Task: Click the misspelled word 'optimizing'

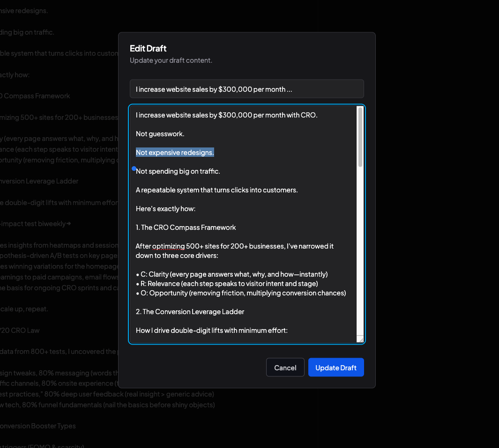Action: [x=168, y=246]
